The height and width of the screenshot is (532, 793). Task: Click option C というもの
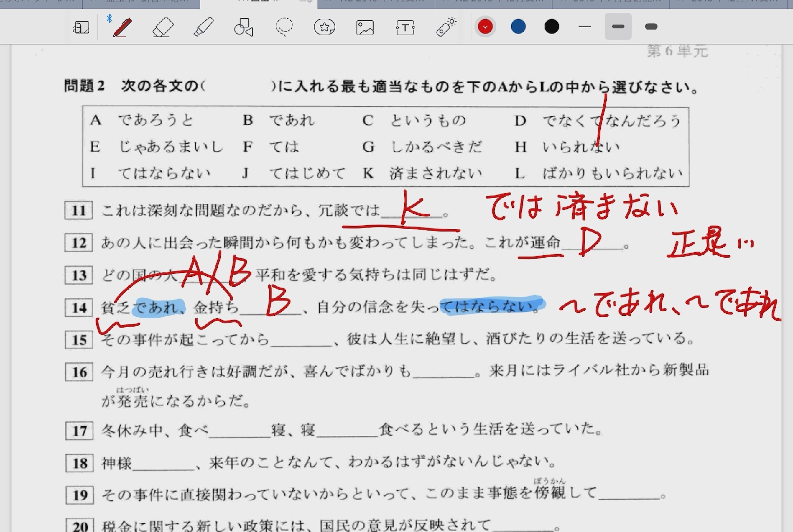pos(414,120)
